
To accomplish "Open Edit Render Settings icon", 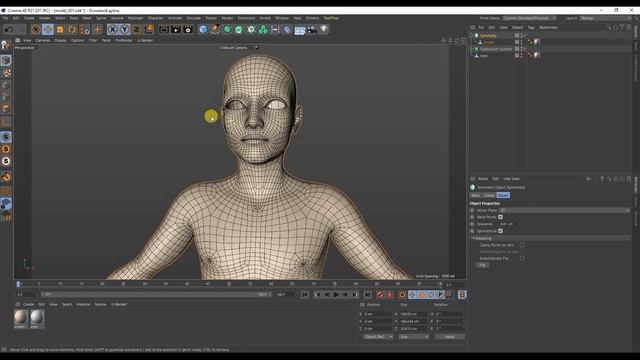I will tap(188, 29).
